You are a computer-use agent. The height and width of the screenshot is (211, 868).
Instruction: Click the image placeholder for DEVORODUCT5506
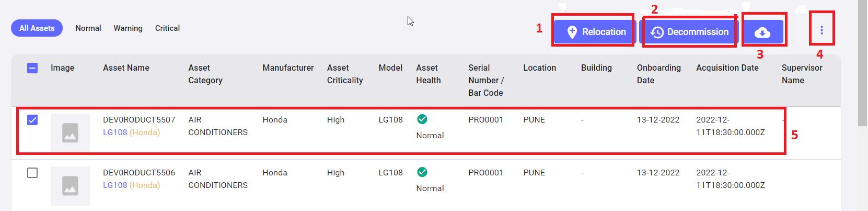pos(70,186)
